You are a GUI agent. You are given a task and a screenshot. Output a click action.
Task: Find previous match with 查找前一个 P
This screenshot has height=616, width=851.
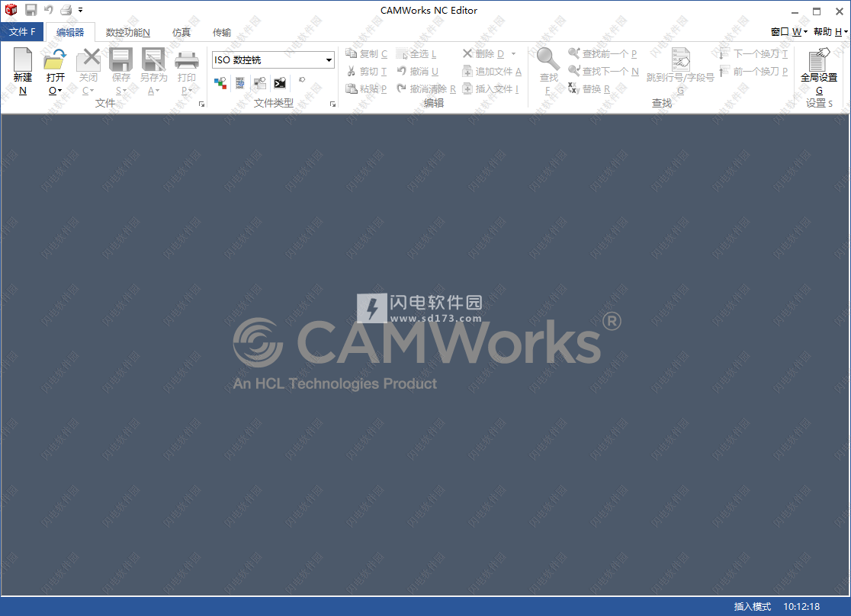(602, 53)
